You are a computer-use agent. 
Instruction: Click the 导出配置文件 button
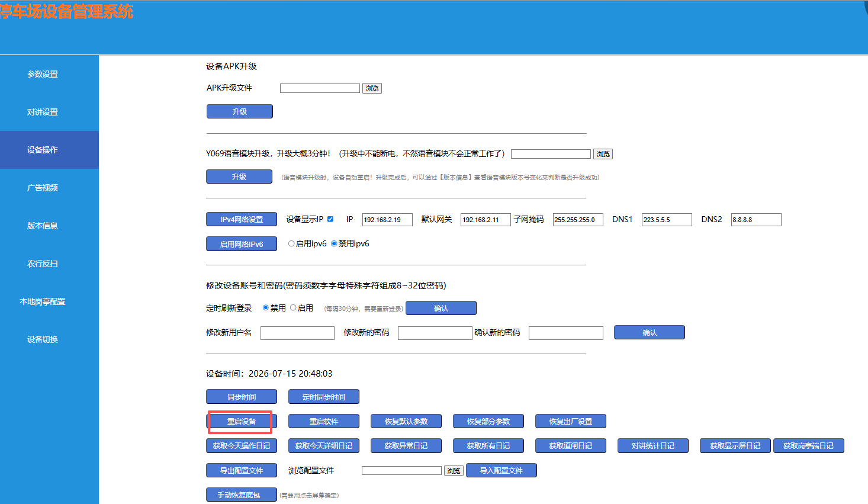[x=242, y=470]
